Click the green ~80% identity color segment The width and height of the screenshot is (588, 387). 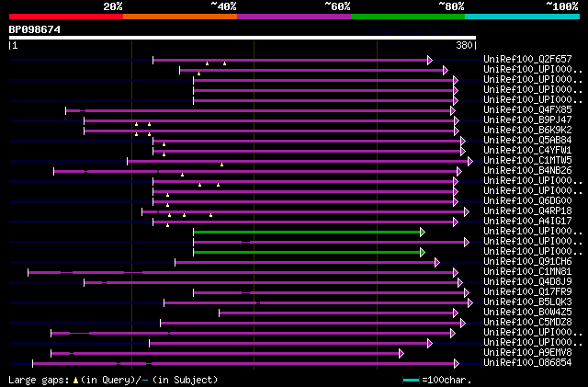(408, 17)
